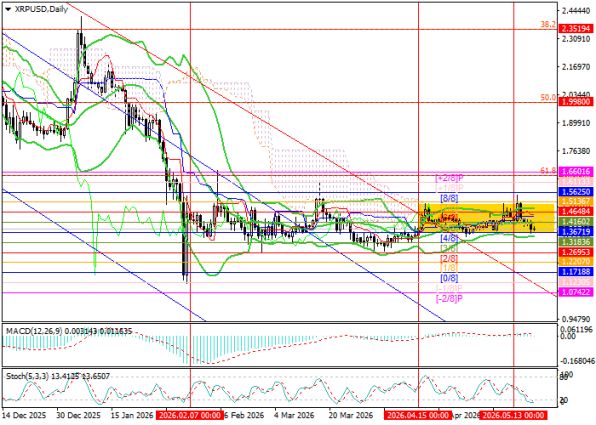Select the 1.26953 red price label
This screenshot has width=596, height=425.
click(576, 252)
